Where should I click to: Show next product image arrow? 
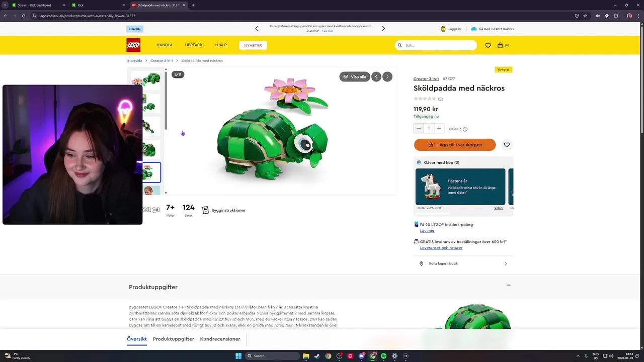tap(387, 77)
